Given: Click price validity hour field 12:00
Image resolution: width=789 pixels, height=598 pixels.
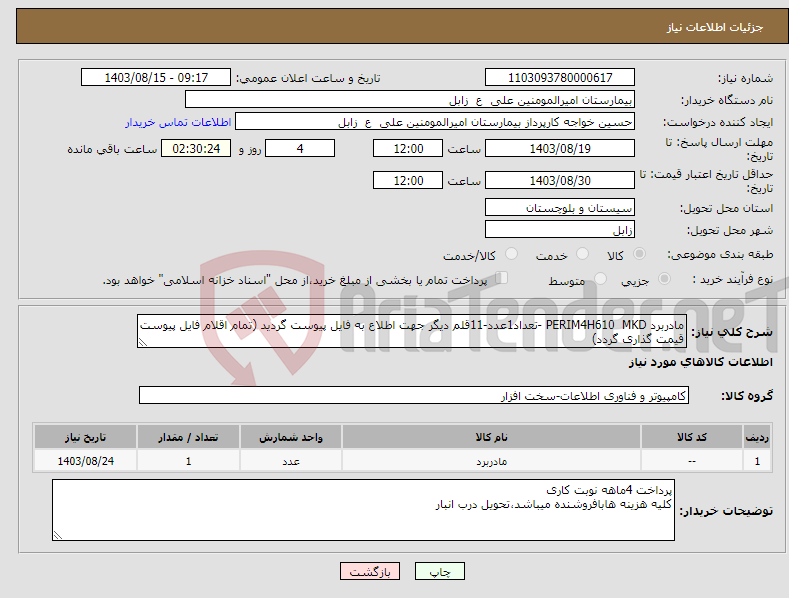Looking at the screenshot, I should click(x=408, y=180).
